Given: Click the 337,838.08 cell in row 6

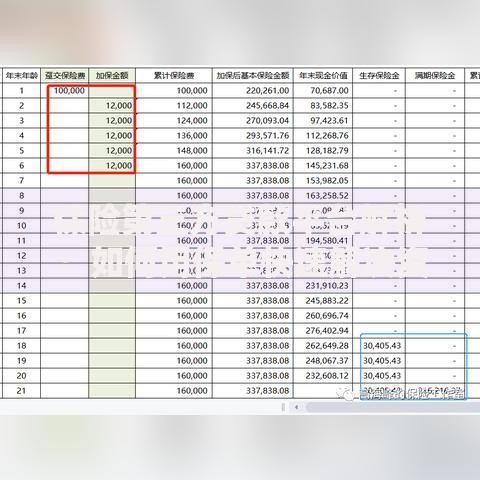Looking at the screenshot, I should click(253, 166).
